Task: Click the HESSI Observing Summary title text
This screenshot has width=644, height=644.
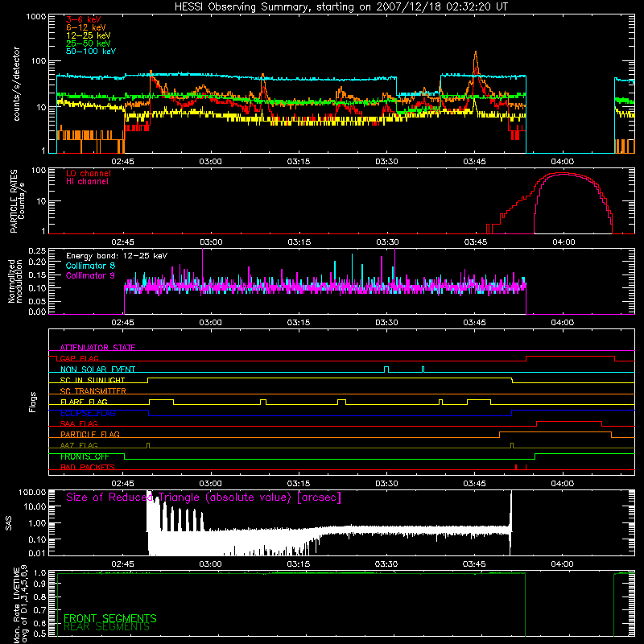Action: tap(341, 7)
